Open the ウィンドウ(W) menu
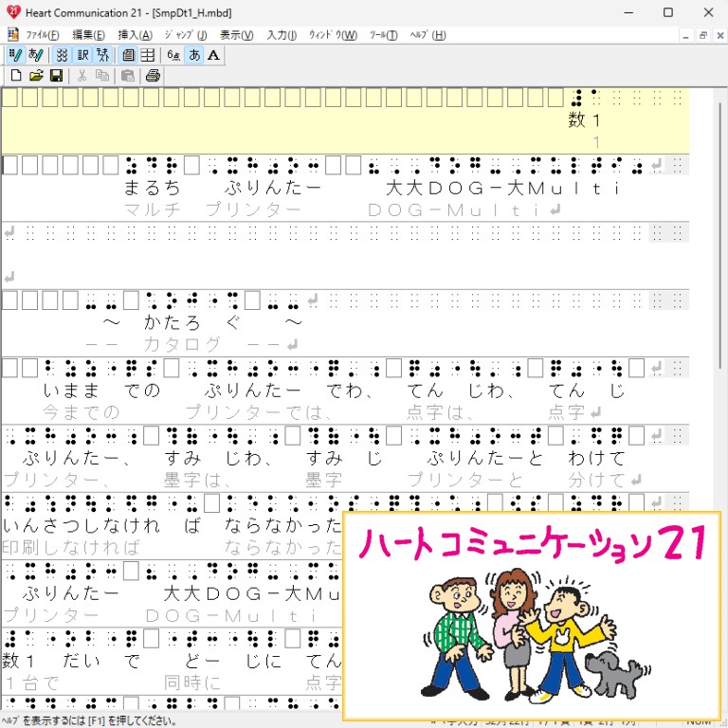This screenshot has width=728, height=728. tap(334, 35)
